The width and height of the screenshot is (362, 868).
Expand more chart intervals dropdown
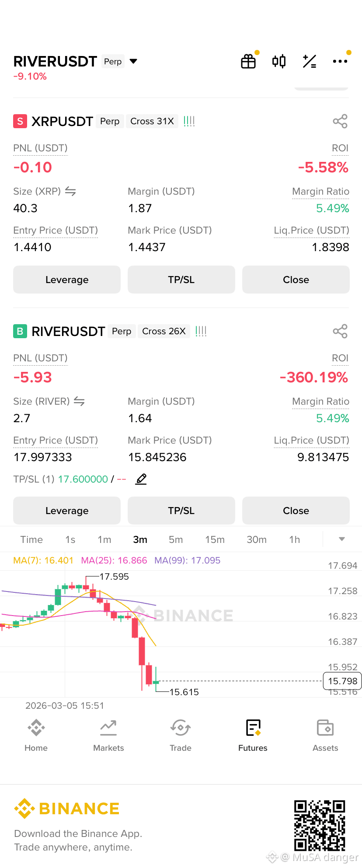tap(342, 539)
